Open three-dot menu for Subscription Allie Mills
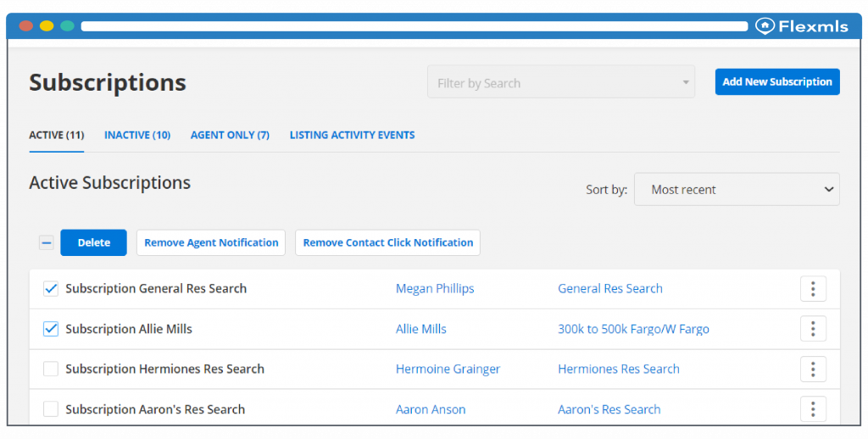This screenshot has height=439, width=868. tap(813, 329)
